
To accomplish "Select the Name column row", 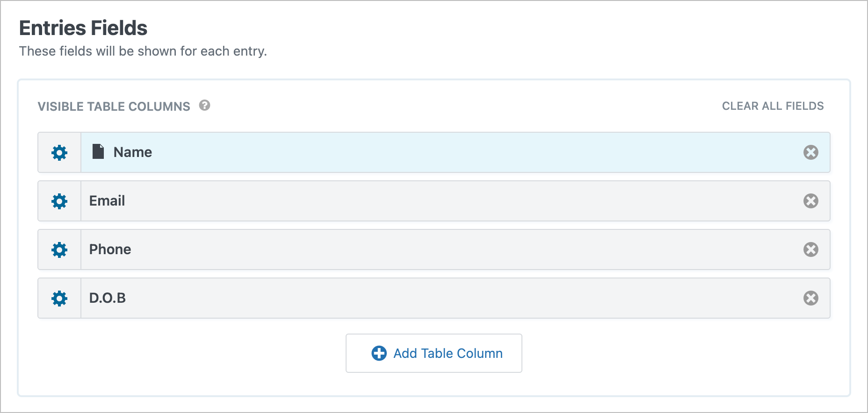I will tap(327, 152).
